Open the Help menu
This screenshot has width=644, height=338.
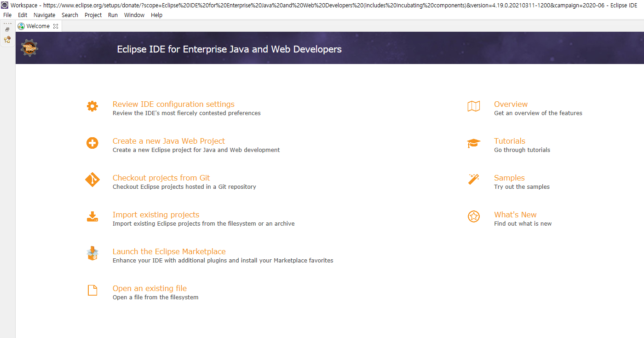[157, 15]
